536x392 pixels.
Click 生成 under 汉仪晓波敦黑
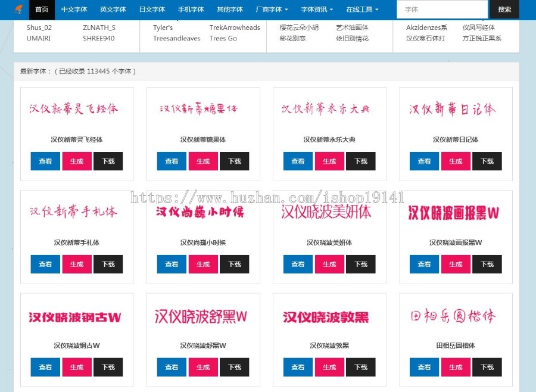[329, 367]
